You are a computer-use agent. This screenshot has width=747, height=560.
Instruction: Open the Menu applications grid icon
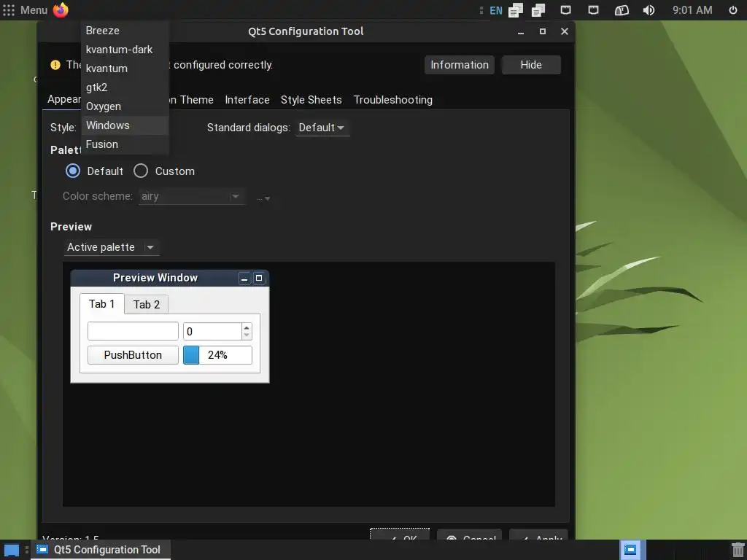[x=9, y=10]
